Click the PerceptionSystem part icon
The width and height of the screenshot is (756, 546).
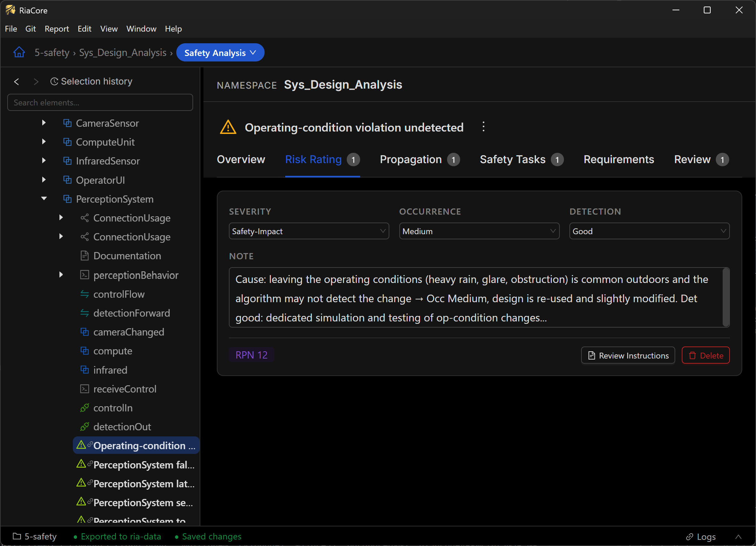point(67,199)
